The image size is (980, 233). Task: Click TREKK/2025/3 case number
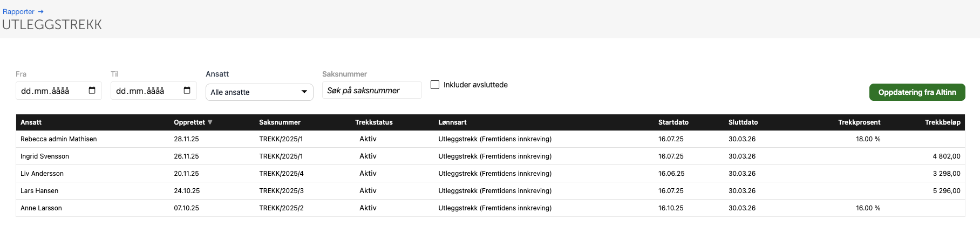point(281,191)
